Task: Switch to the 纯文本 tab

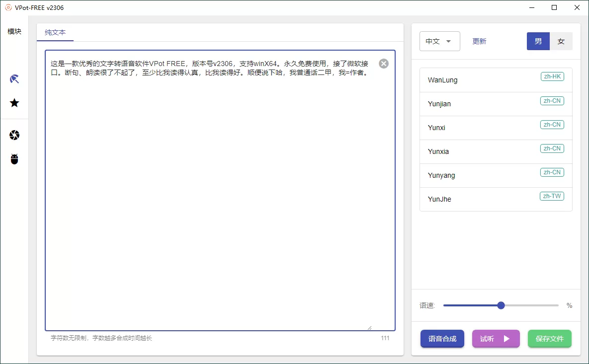Action: (x=55, y=33)
